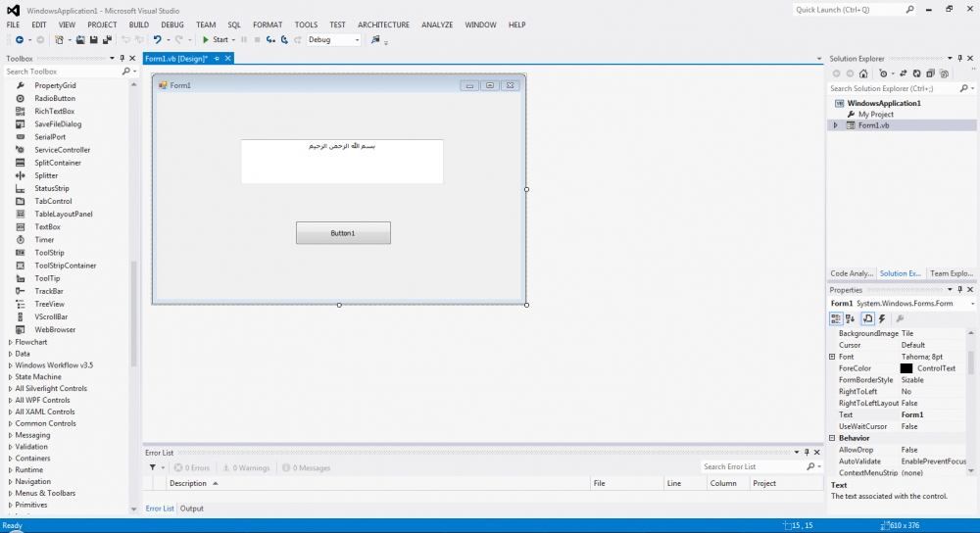The height and width of the screenshot is (533, 980).
Task: Select WindowsApplication1 project node
Action: (x=884, y=103)
